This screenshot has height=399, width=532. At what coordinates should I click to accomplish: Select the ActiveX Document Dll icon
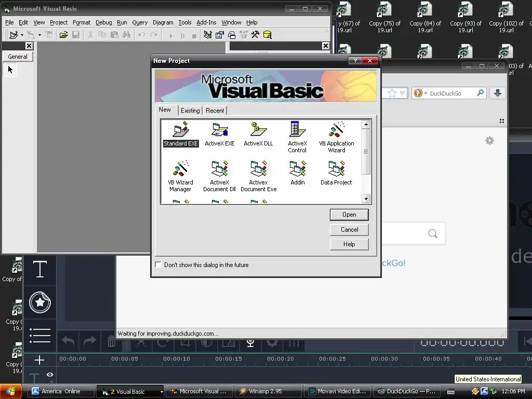click(220, 169)
